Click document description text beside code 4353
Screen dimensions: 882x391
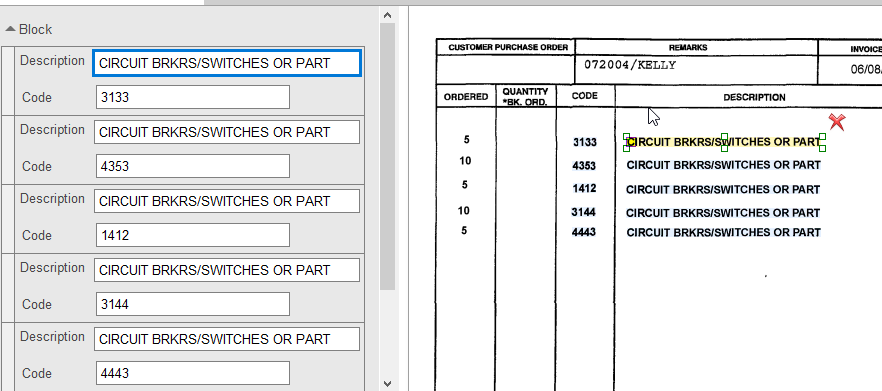(723, 165)
